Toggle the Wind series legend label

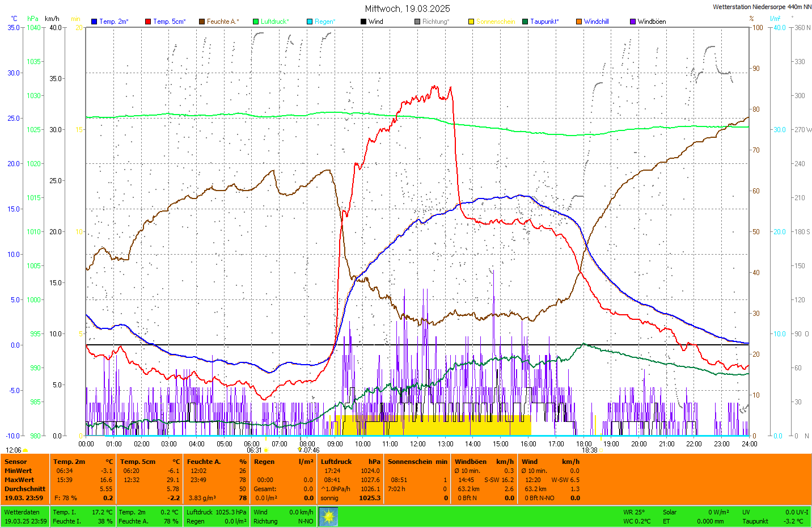[375, 22]
